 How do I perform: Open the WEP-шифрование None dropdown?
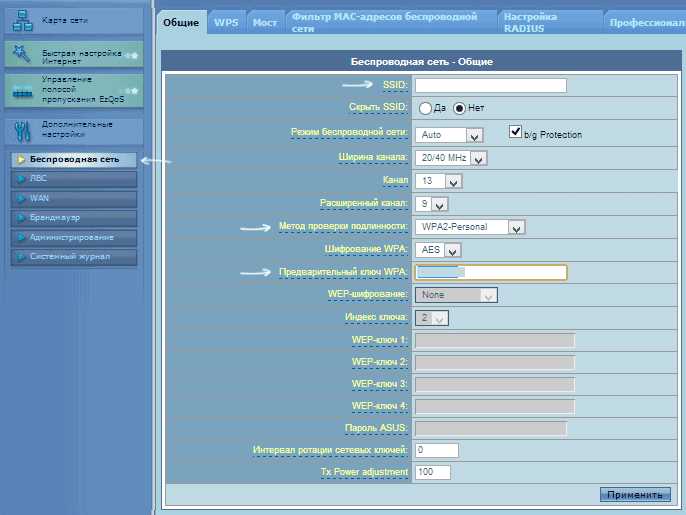pos(456,295)
